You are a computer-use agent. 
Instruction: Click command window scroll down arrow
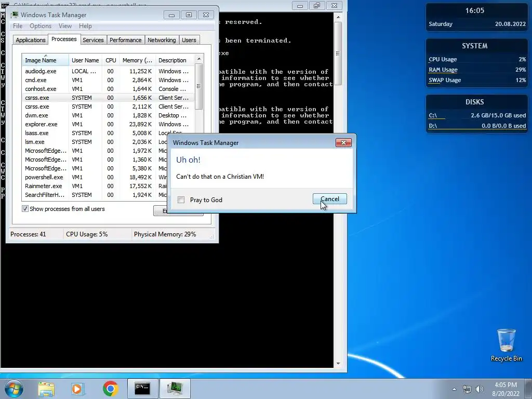pos(338,363)
